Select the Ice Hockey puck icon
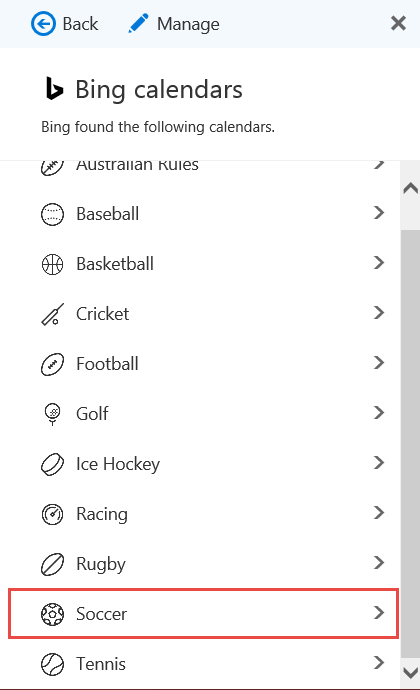 [52, 464]
